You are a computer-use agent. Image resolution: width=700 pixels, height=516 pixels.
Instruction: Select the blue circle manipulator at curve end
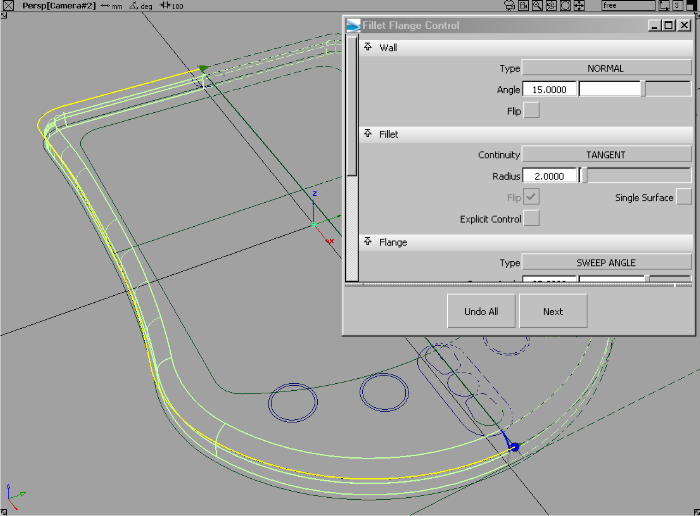(x=514, y=447)
